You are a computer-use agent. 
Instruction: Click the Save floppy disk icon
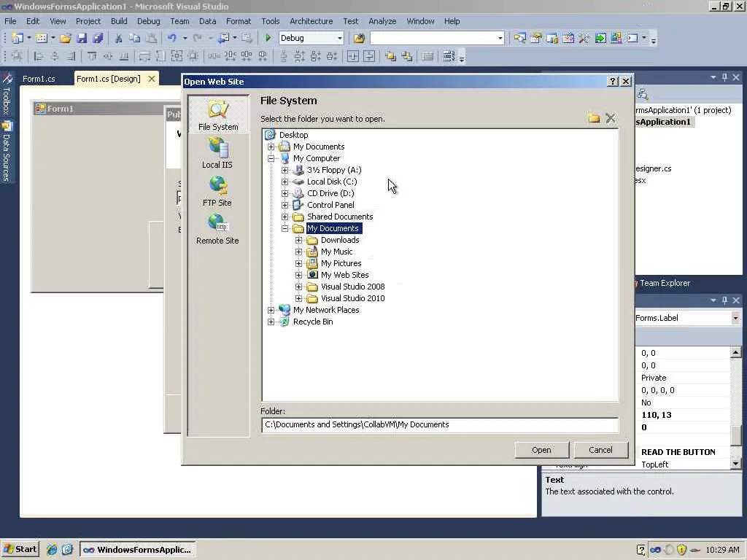[x=82, y=38]
